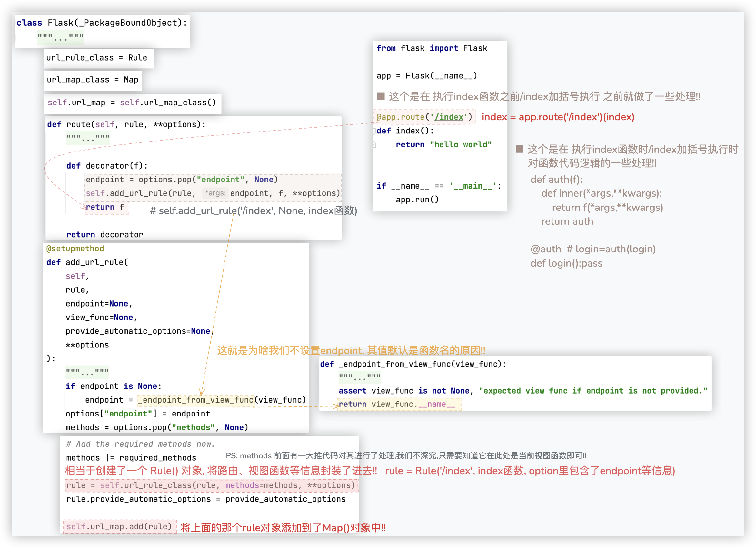Click square bullet before first Chinese note
756x548 pixels.
click(381, 96)
